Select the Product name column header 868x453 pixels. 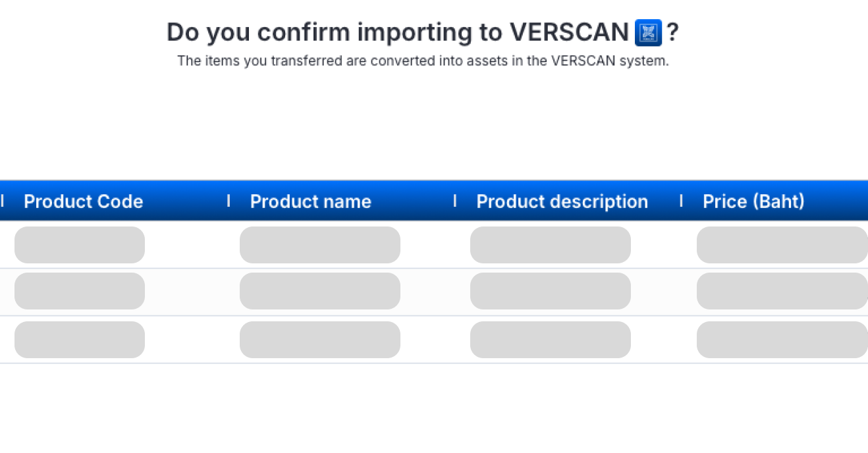click(310, 201)
